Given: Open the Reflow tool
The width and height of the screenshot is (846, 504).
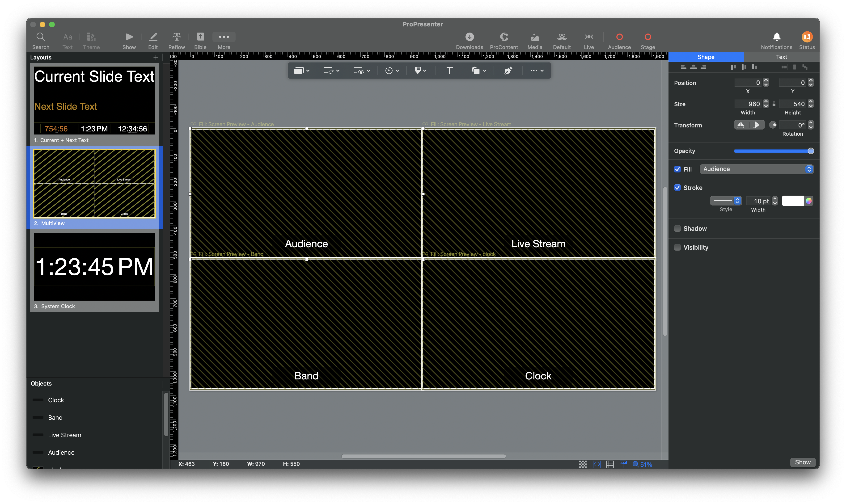Looking at the screenshot, I should pos(176,37).
